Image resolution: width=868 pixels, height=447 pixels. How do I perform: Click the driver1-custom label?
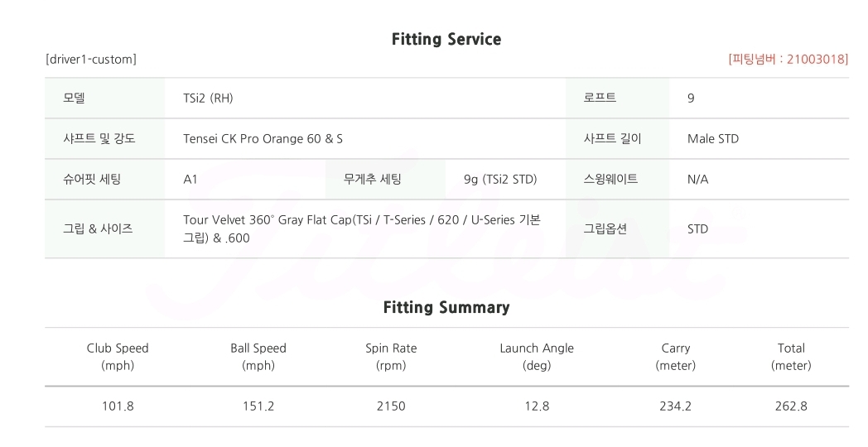[91, 60]
